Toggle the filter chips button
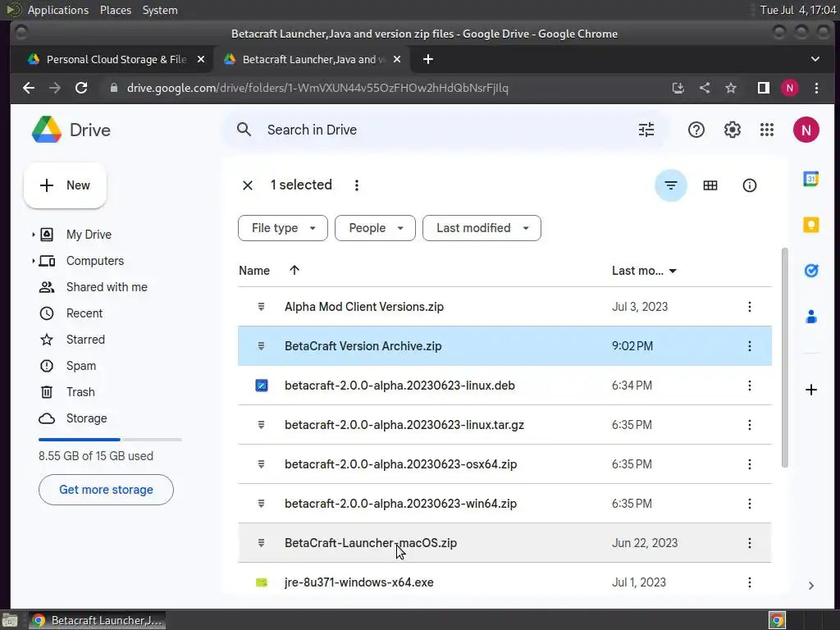 tap(671, 185)
